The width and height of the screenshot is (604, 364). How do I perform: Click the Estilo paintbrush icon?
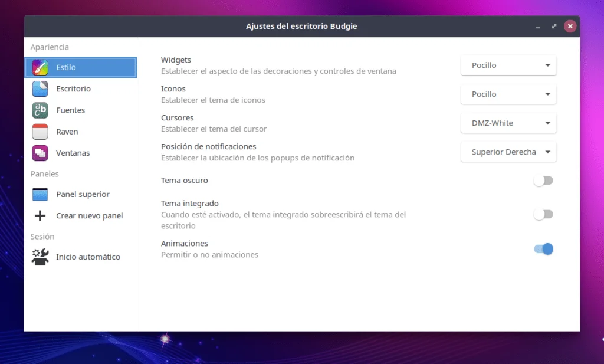tap(40, 67)
